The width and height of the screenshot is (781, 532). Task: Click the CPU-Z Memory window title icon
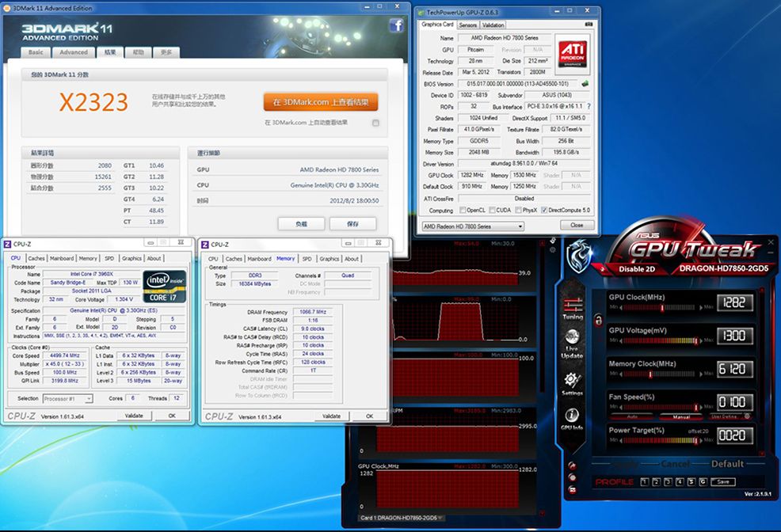click(204, 245)
